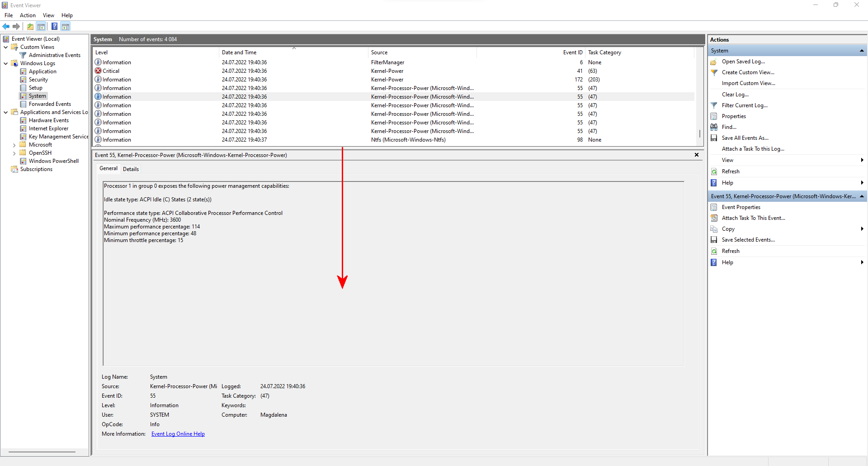Click the Event Properties icon
868x466 pixels.
click(x=714, y=207)
